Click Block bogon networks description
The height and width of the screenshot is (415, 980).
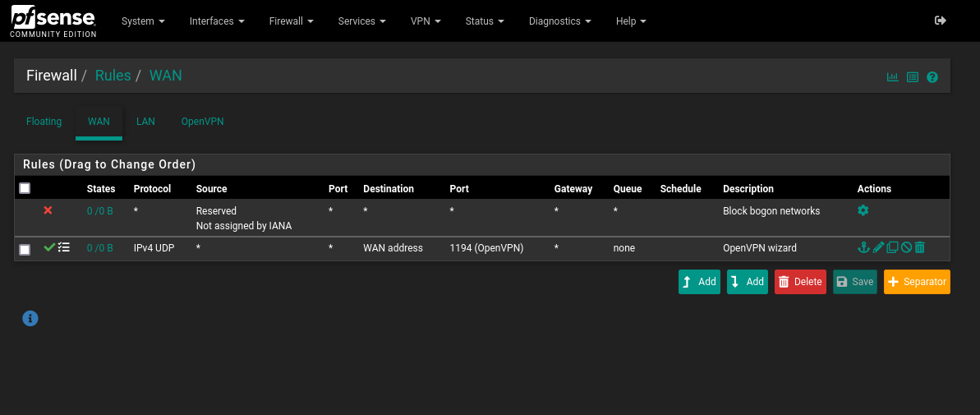click(x=771, y=211)
